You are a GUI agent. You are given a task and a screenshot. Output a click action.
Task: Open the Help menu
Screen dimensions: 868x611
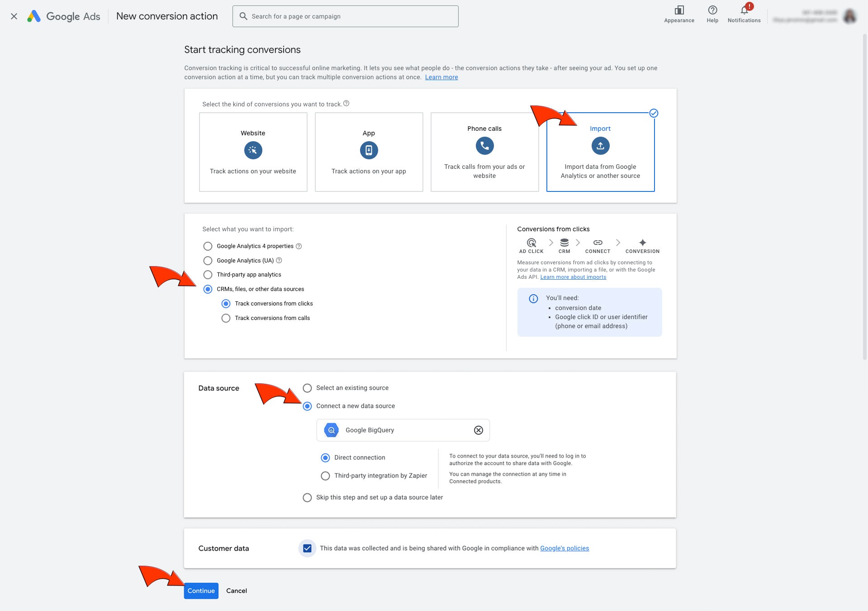tap(712, 14)
